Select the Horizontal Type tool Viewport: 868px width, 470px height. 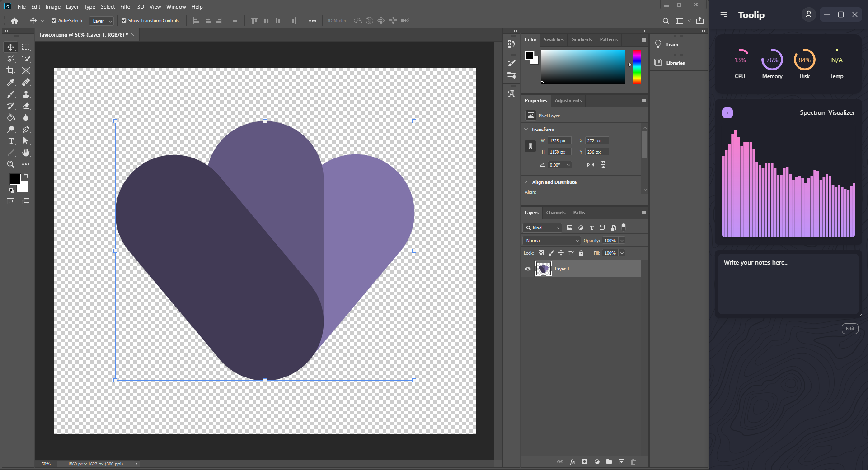[11, 141]
